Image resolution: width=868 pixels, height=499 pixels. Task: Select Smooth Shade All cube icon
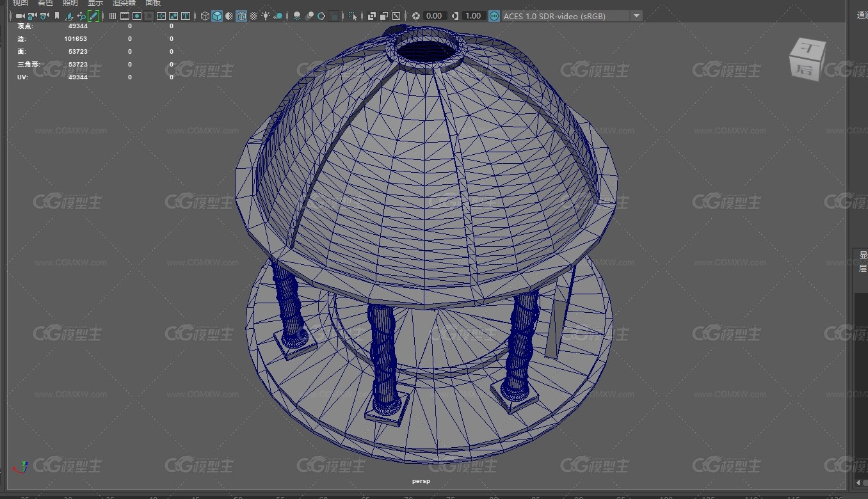coord(217,16)
